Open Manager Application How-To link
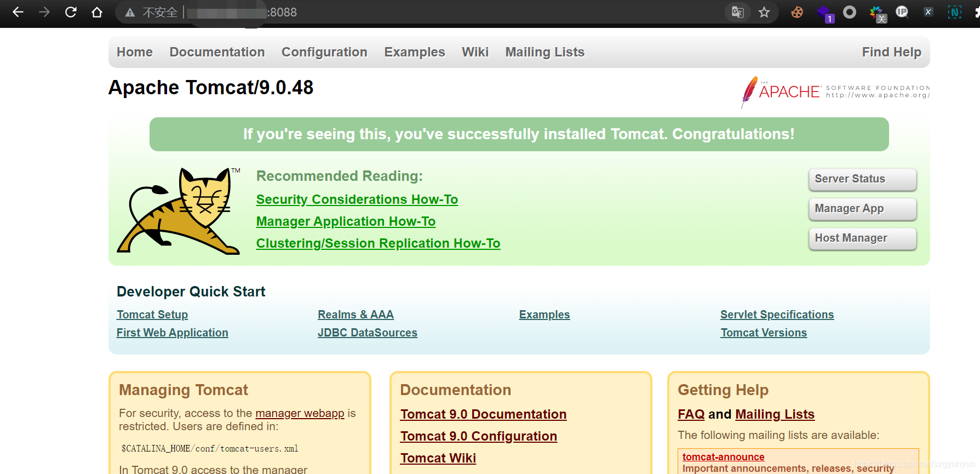The width and height of the screenshot is (980, 474). pyautogui.click(x=346, y=221)
